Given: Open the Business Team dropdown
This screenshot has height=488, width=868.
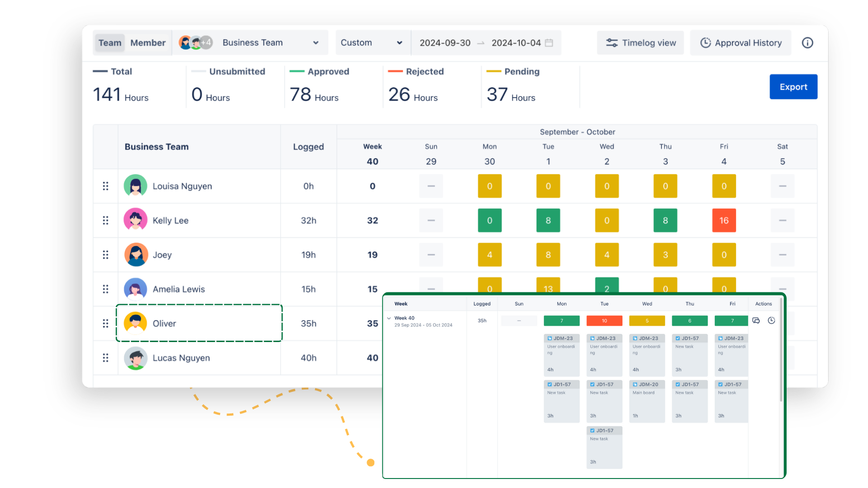Looking at the screenshot, I should tap(252, 43).
